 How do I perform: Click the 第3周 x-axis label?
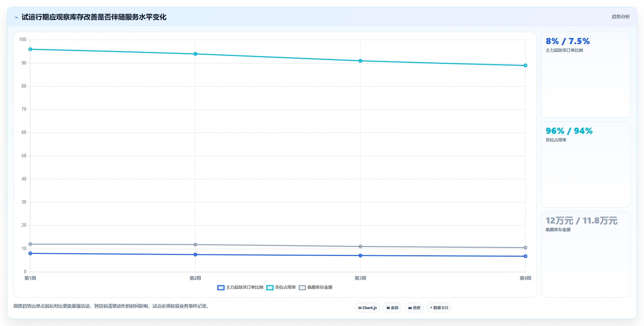click(360, 278)
